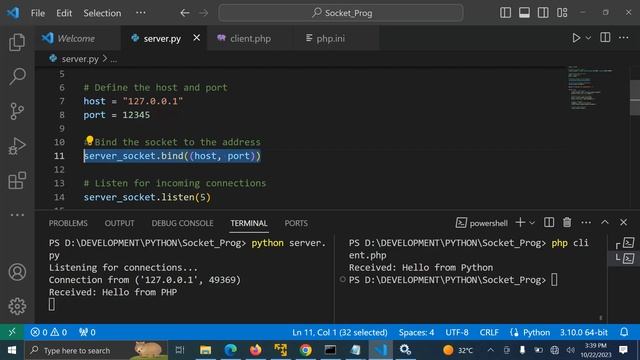Click the forwarded ports indicator in status bar

[87, 332]
